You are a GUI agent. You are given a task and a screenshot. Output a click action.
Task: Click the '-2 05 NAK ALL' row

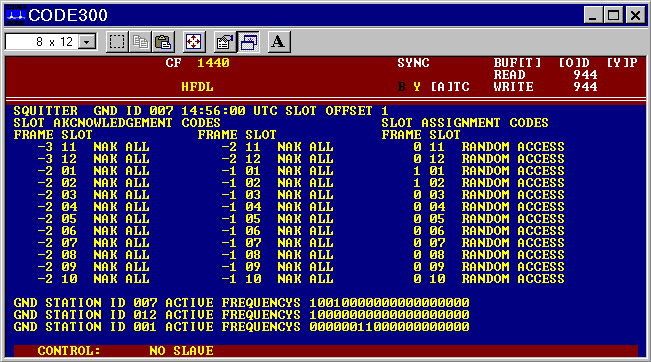point(93,219)
